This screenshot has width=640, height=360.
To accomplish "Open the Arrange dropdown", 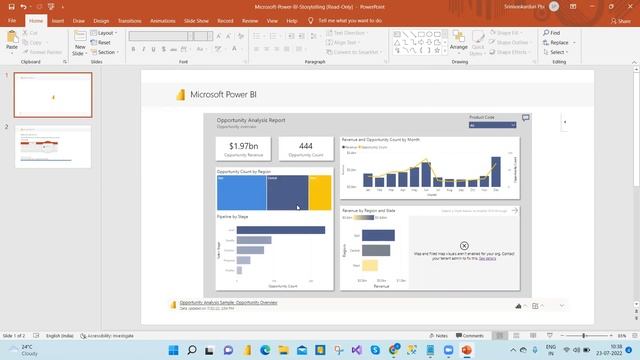I will [459, 47].
